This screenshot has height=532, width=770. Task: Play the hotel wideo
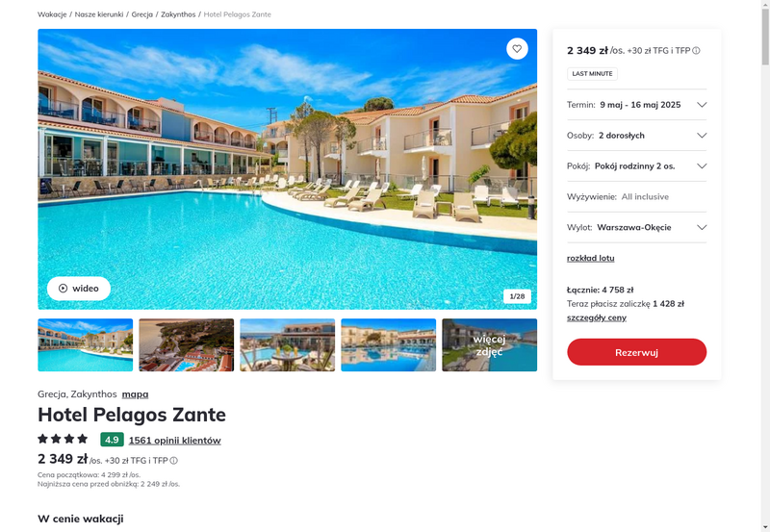(79, 288)
